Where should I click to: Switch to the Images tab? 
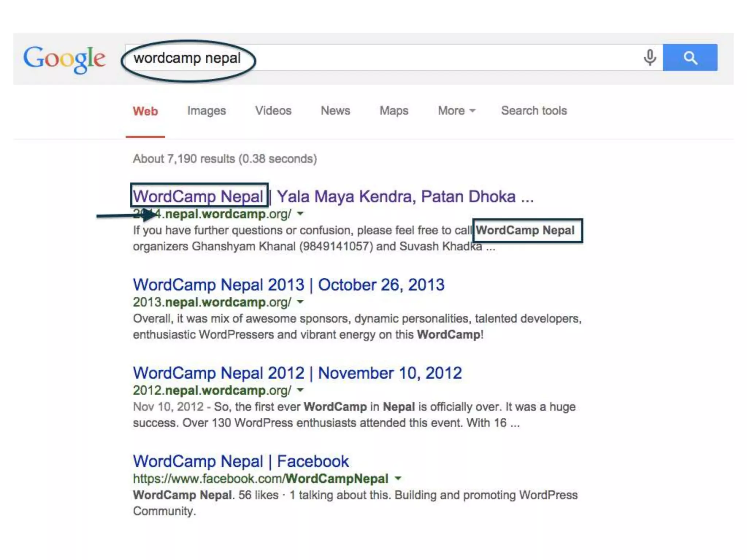point(206,110)
